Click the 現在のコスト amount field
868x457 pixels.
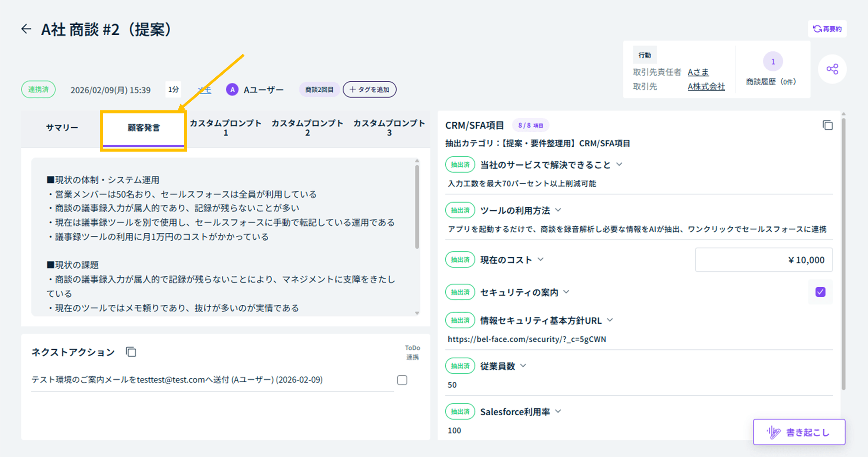click(763, 260)
